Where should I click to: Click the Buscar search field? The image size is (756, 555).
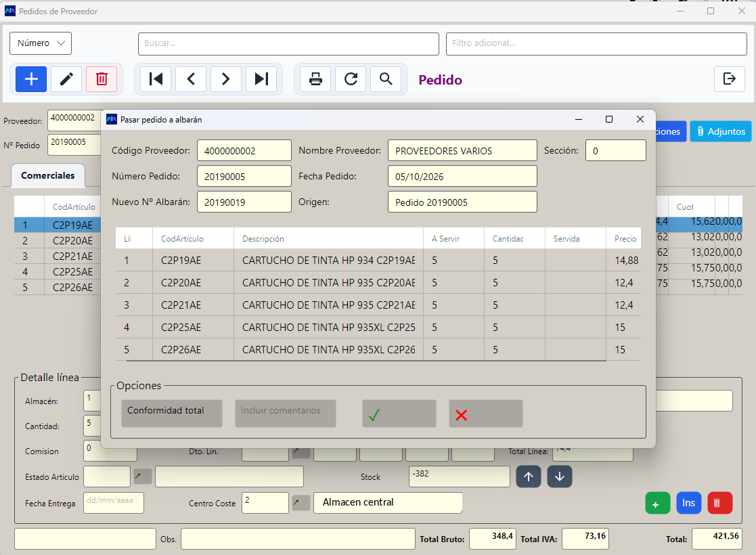point(288,44)
